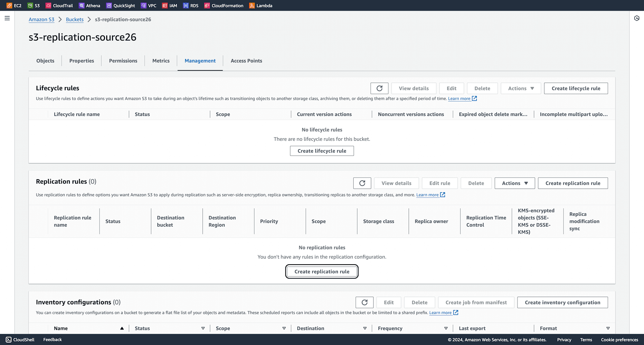Open the CloudTrail shortcut icon
644x345 pixels.
point(48,5)
